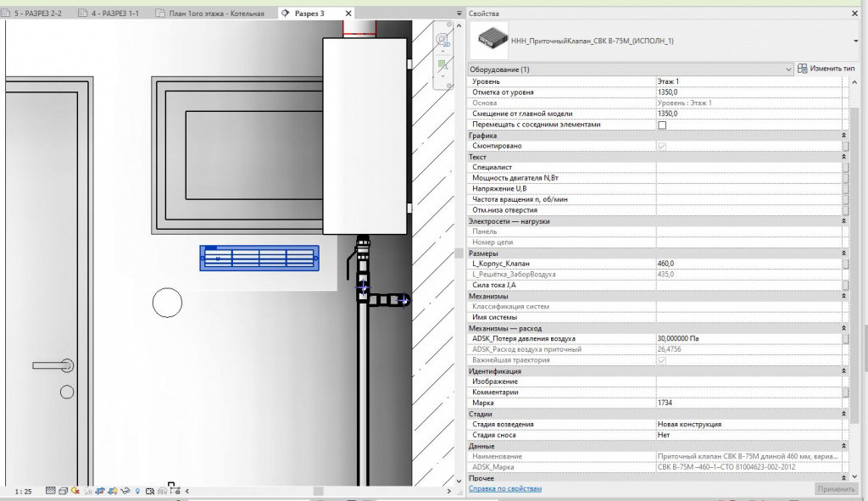Click the view's vertical scrollbar up arrow

pyautogui.click(x=459, y=25)
